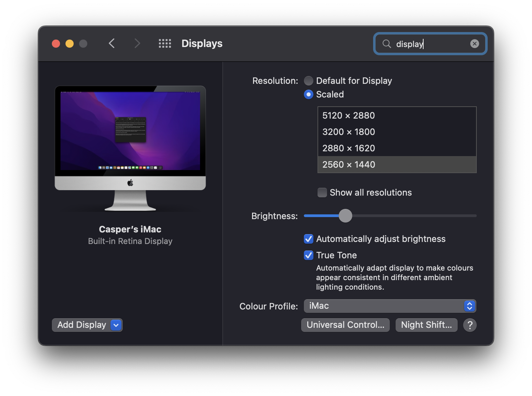
Task: Expand the Add Display dropdown arrow
Action: click(116, 325)
